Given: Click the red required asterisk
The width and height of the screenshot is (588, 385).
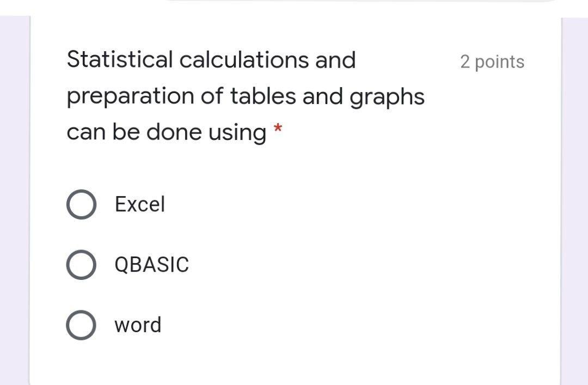Looking at the screenshot, I should [278, 129].
